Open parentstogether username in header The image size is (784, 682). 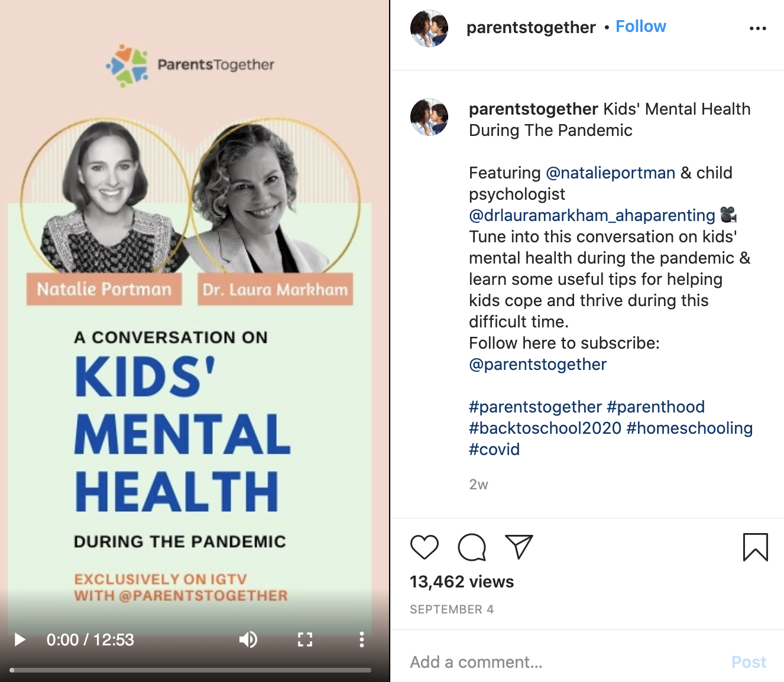point(531,27)
